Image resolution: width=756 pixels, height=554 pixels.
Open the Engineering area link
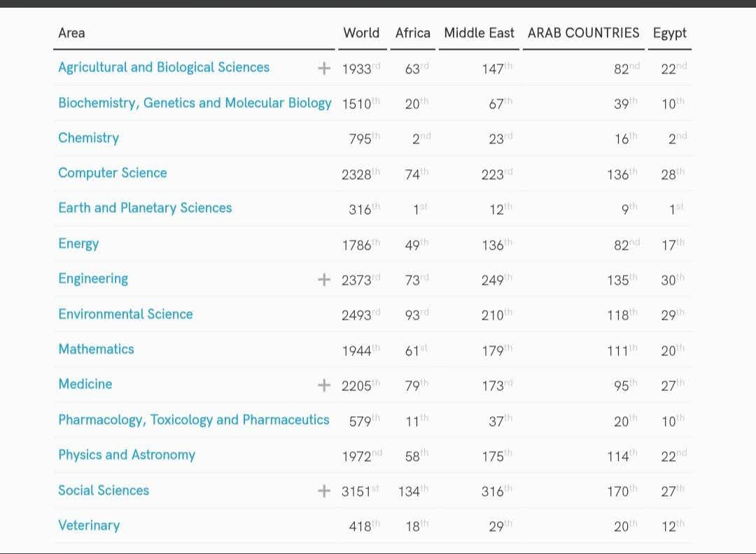93,279
